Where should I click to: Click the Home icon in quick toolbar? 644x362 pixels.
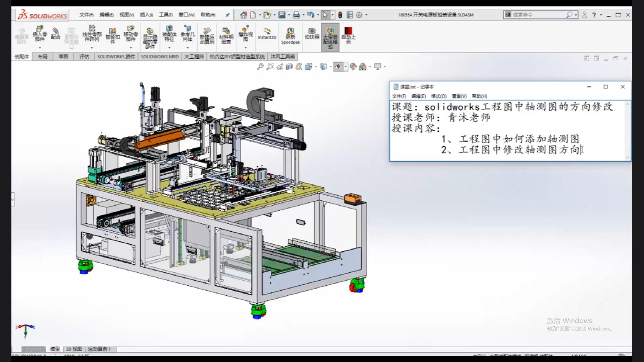click(244, 15)
